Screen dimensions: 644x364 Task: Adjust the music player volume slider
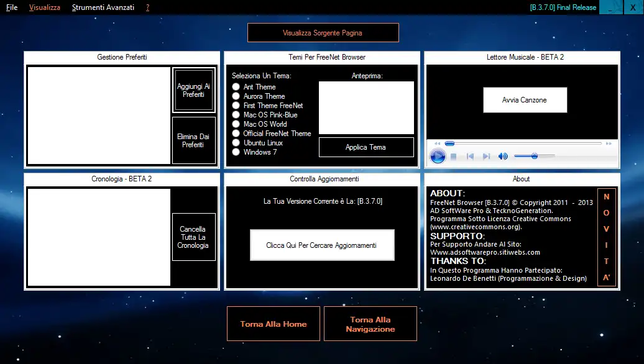click(535, 156)
